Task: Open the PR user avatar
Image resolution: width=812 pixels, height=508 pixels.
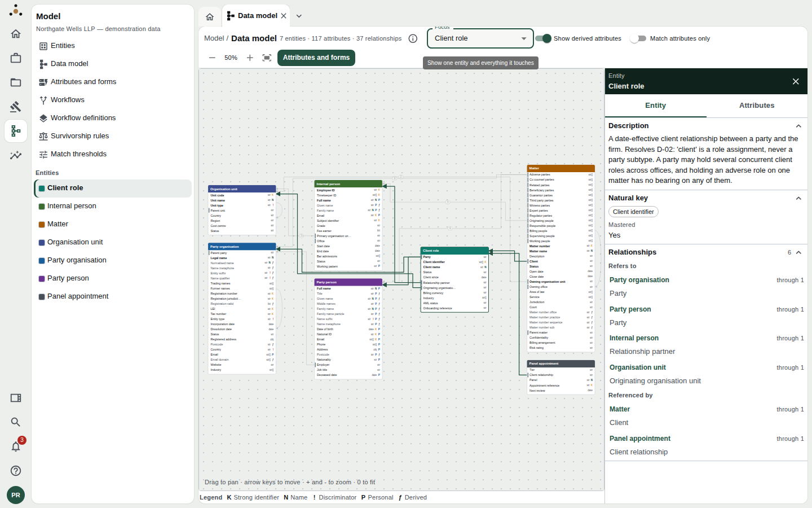Action: (x=16, y=495)
